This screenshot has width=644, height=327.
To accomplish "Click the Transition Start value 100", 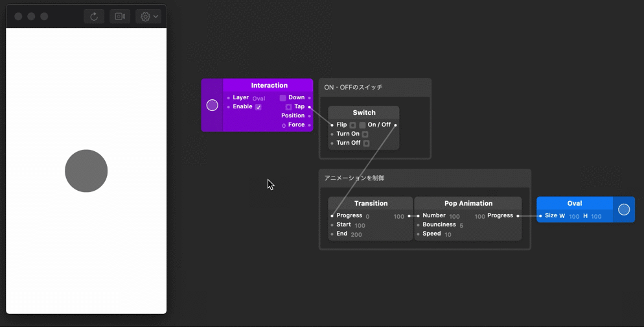I will (x=360, y=225).
